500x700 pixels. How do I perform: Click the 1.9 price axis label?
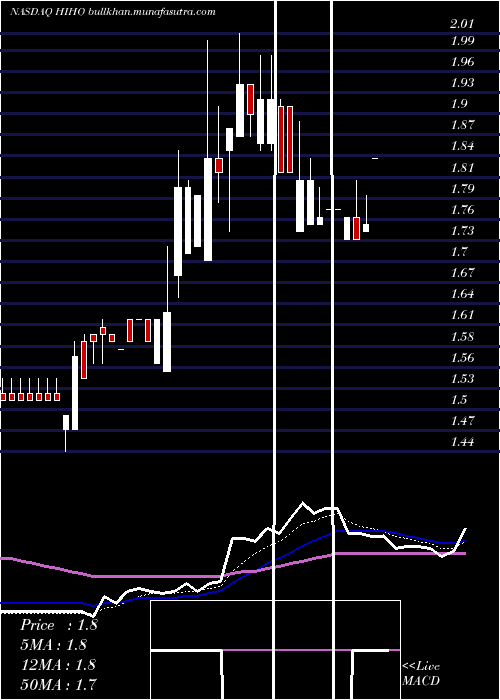point(459,104)
